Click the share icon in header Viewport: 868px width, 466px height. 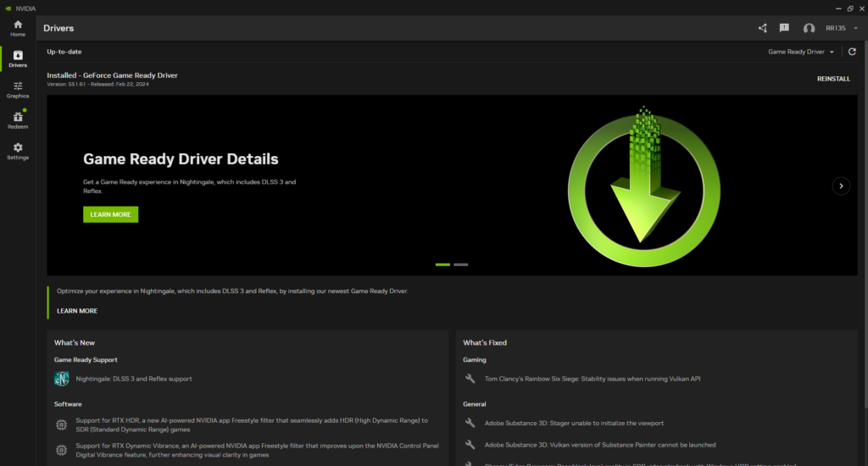coord(762,28)
